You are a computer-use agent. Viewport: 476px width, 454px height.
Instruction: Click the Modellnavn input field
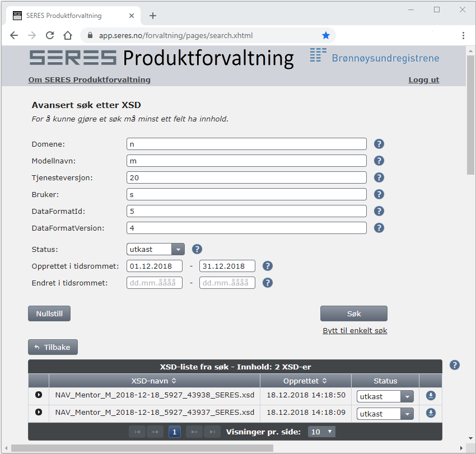tap(246, 161)
